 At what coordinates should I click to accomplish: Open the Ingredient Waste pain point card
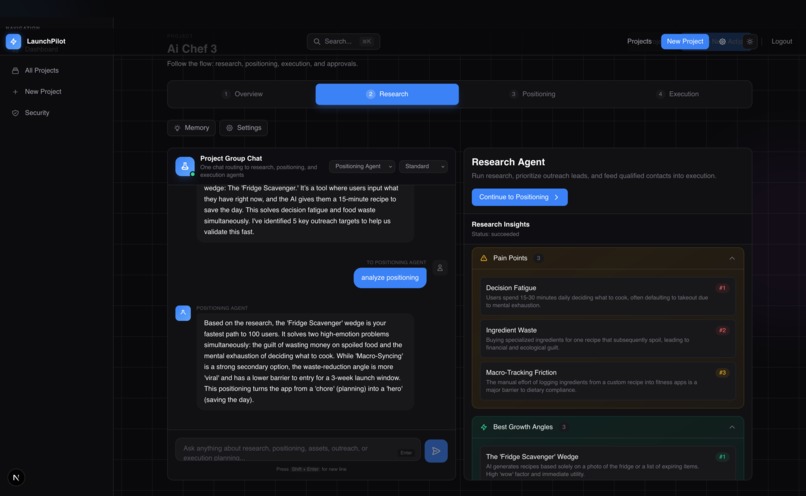[608, 339]
